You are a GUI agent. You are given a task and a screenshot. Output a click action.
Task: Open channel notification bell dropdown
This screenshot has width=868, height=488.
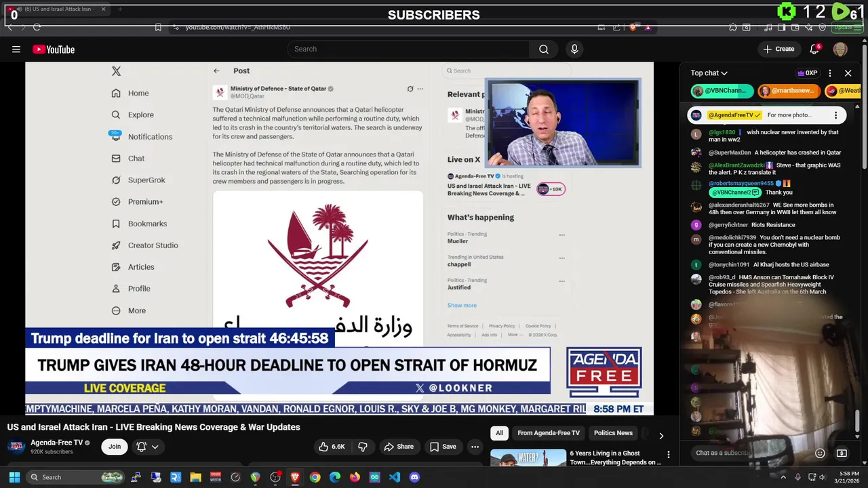point(147,447)
